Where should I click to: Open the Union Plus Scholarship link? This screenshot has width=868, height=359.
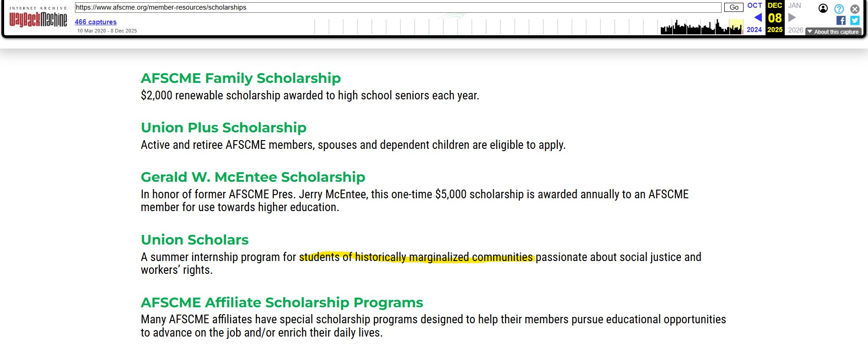(224, 128)
